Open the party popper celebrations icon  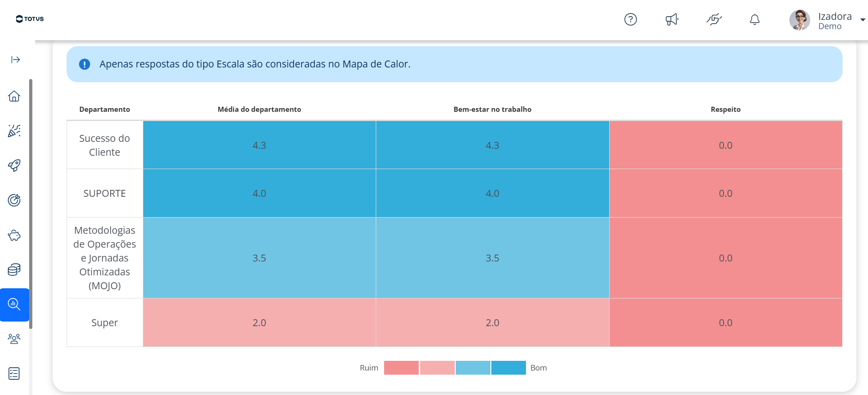(x=14, y=131)
